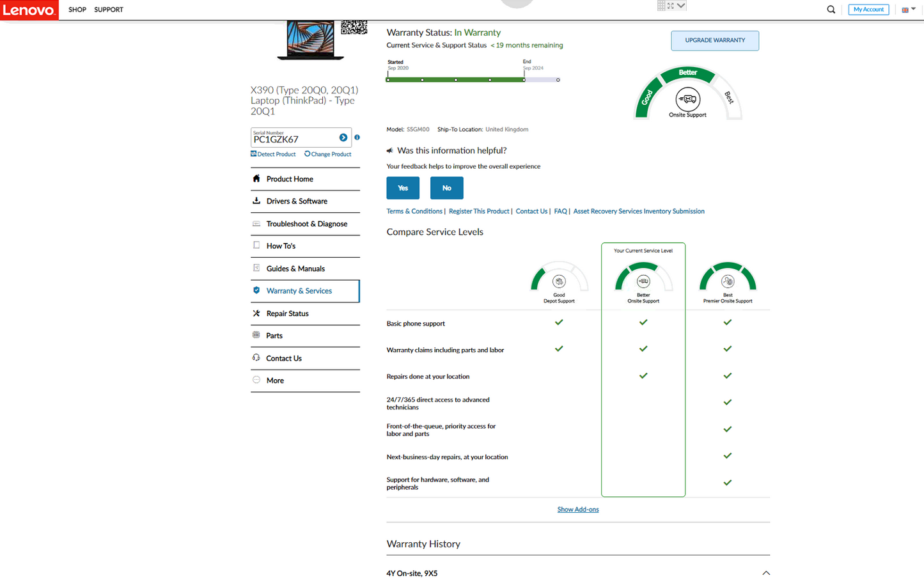Click the UPGRADE WARRANTY button
924x580 pixels.
pos(715,40)
